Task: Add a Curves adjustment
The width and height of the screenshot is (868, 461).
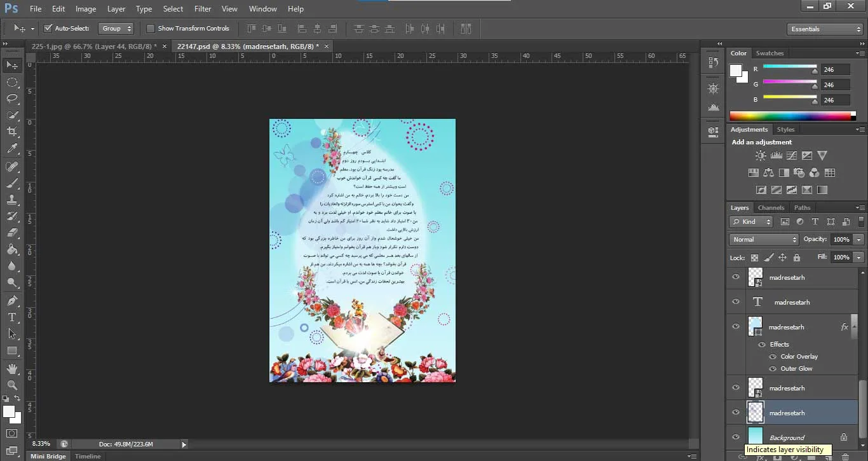Action: 791,155
